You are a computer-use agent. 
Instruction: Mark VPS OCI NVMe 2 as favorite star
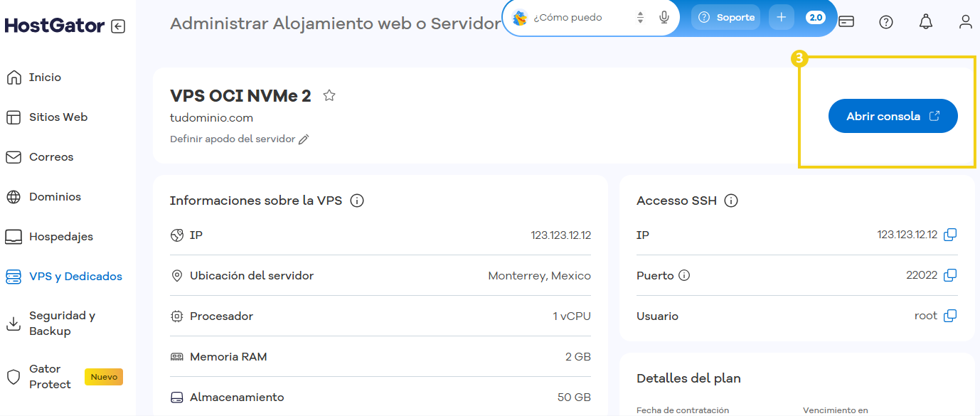(329, 95)
